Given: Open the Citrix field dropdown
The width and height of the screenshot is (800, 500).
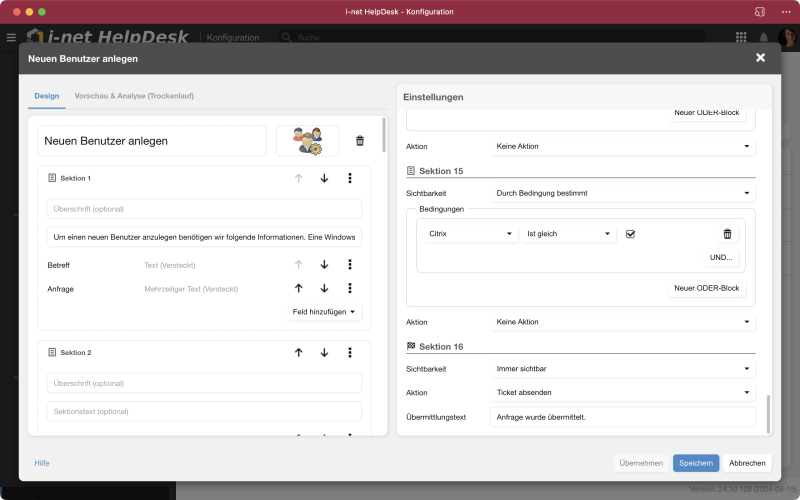Looking at the screenshot, I should pyautogui.click(x=469, y=234).
